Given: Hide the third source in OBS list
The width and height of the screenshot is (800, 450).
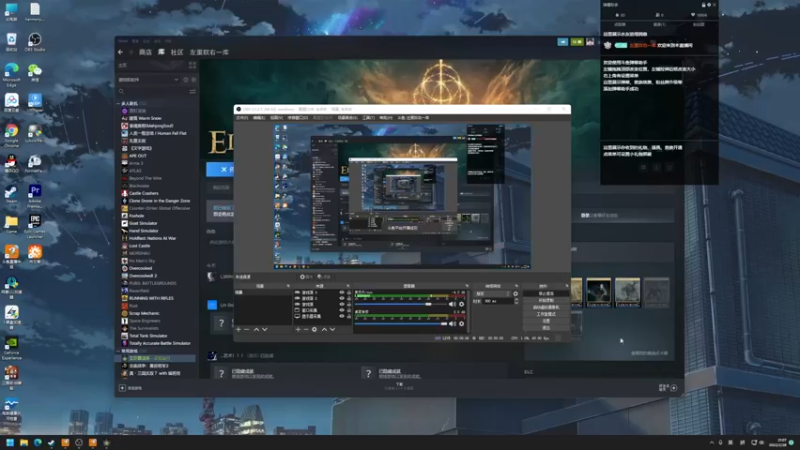Looking at the screenshot, I should click(342, 305).
